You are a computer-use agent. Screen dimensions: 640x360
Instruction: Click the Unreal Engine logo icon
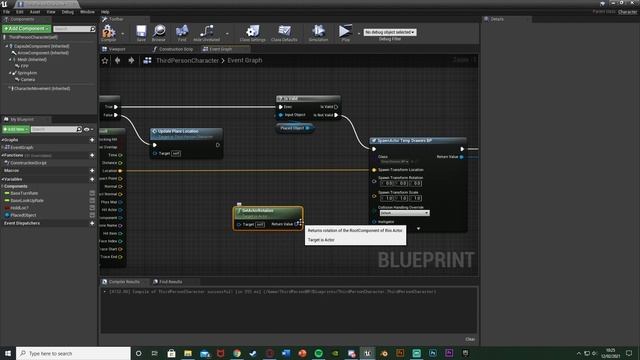(x=4, y=4)
